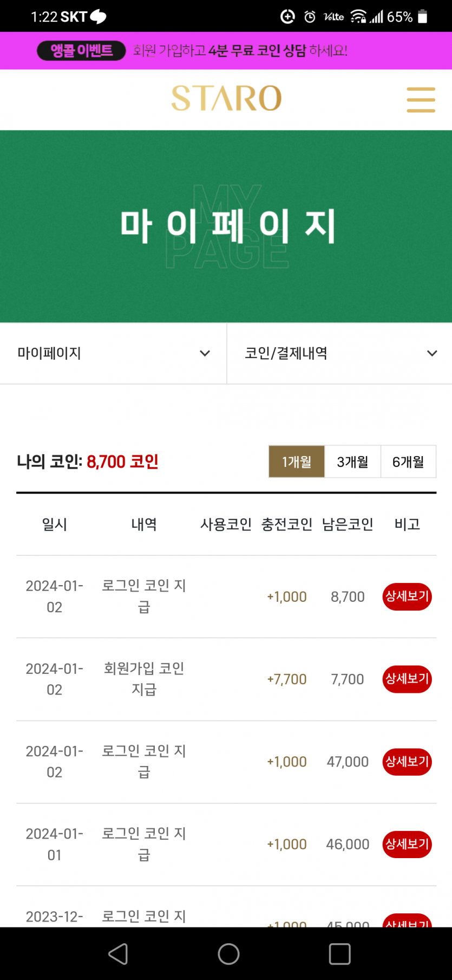Viewport: 452px width, 980px height.
Task: Expand the 코인/결제내역 dropdown
Action: click(339, 353)
